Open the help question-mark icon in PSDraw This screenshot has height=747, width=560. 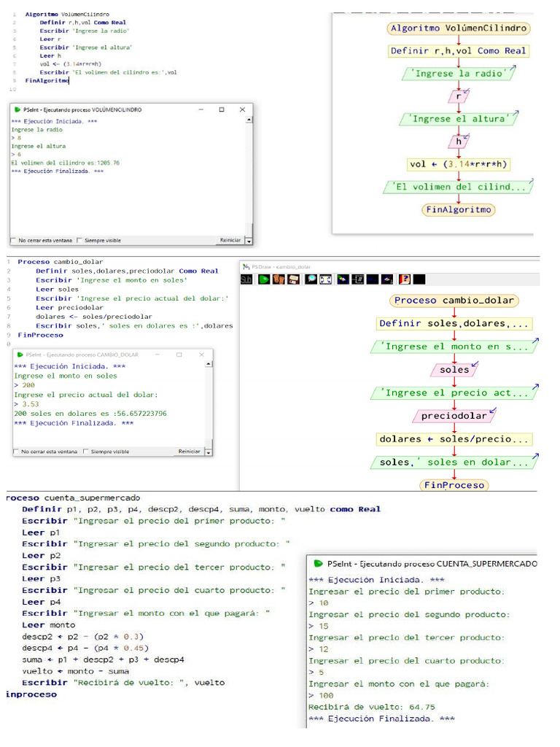(x=404, y=279)
